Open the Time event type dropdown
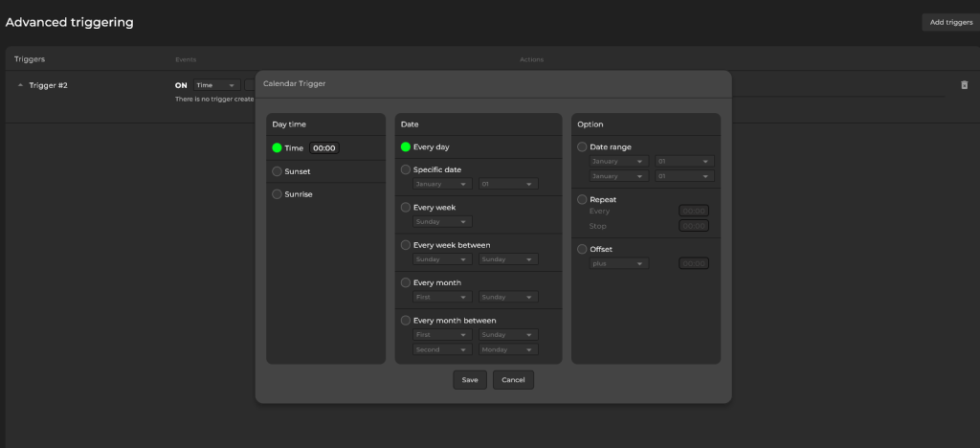This screenshot has height=448, width=980. pos(215,85)
